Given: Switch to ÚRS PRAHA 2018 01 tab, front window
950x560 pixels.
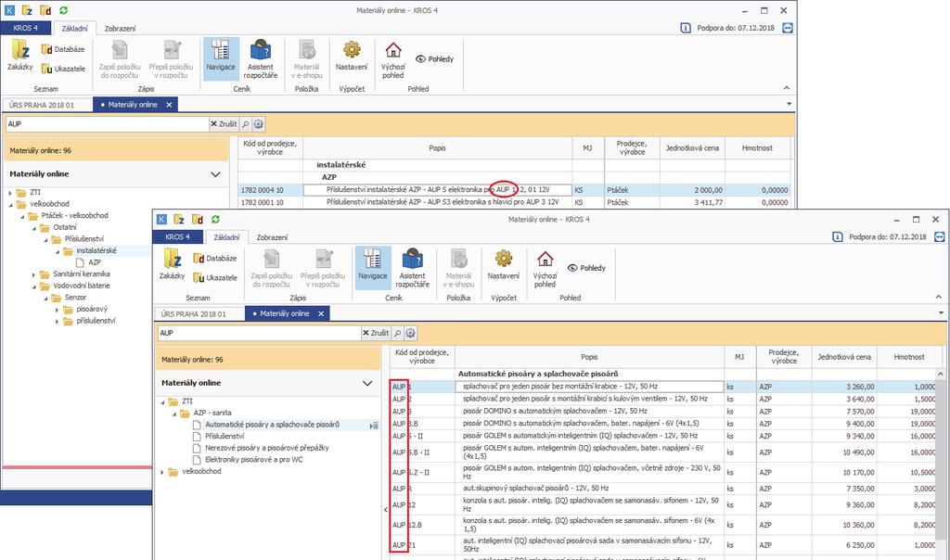Looking at the screenshot, I should tap(193, 313).
